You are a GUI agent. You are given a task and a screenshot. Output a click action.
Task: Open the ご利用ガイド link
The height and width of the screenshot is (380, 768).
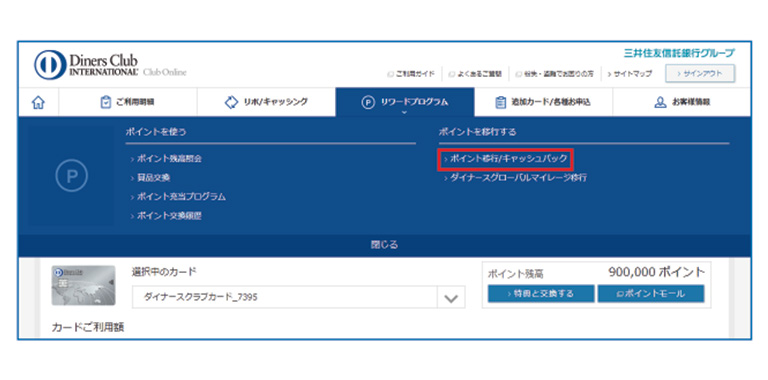click(411, 74)
